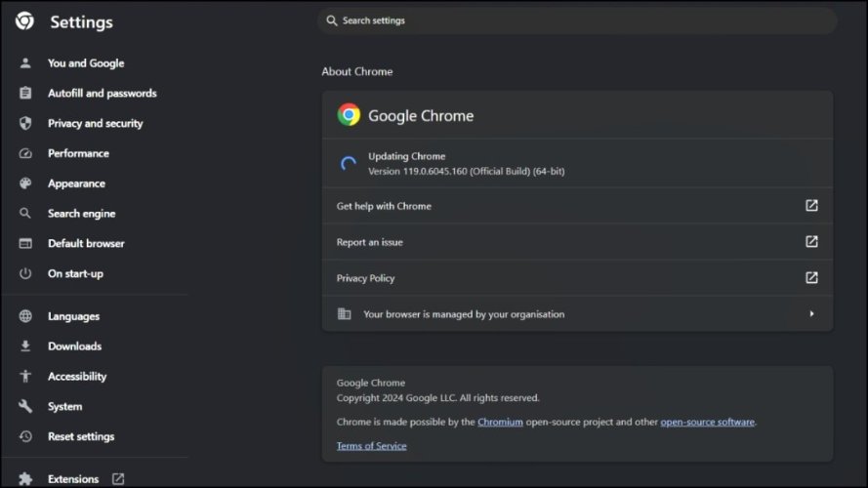868x488 pixels.
Task: Expand the managed by your organisation arrow
Action: coord(811,313)
